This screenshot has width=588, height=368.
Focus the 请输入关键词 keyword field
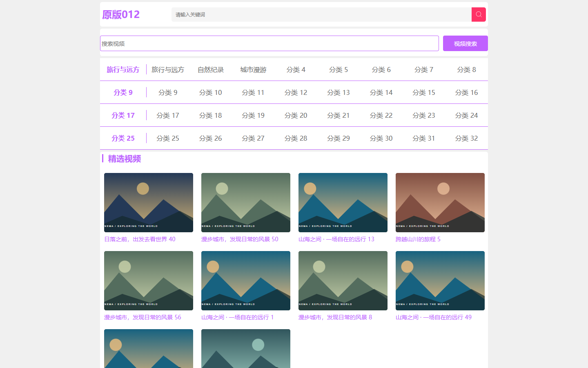pyautogui.click(x=321, y=14)
